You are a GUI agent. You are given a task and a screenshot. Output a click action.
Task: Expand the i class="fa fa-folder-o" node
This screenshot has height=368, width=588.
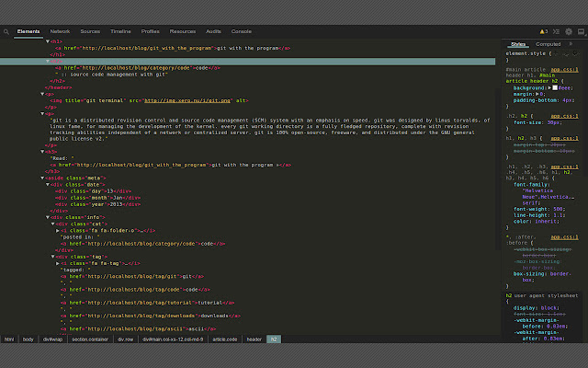coord(58,229)
